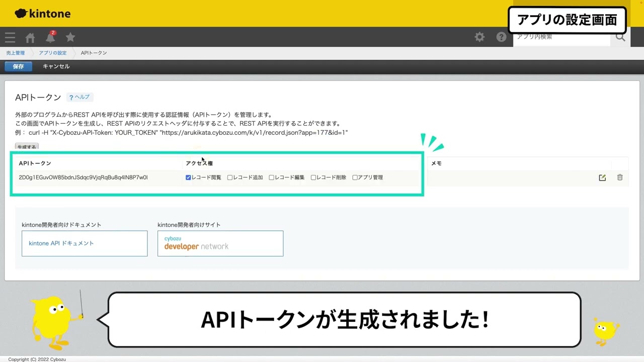Click the 保存 button

[18, 66]
